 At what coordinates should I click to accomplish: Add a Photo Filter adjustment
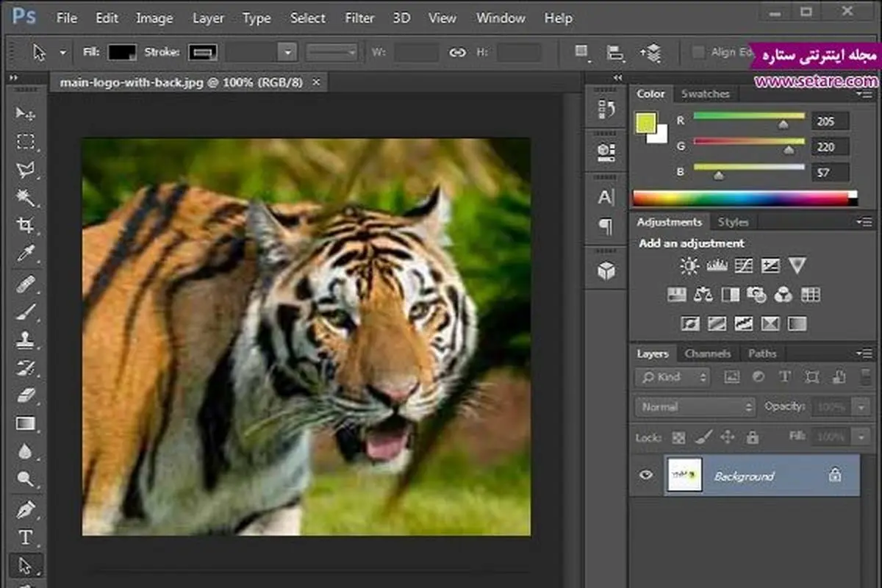point(756,295)
